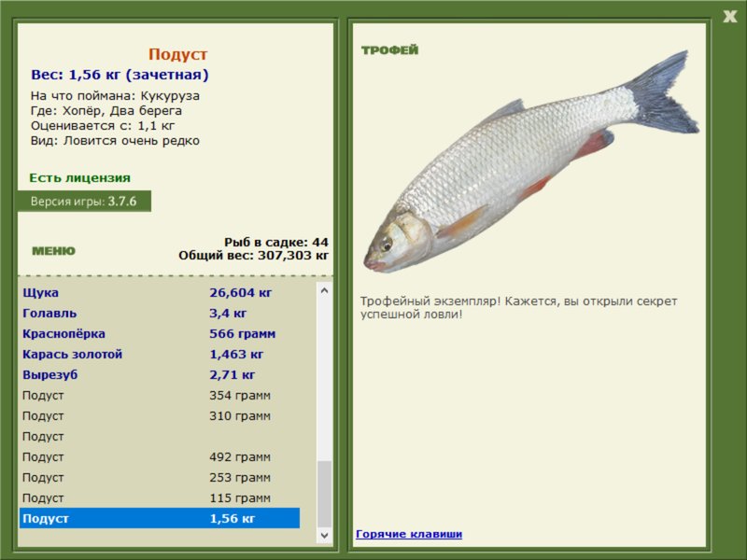Select the Подуст 492 грамм row
Image resolution: width=747 pixels, height=560 pixels.
pyautogui.click(x=160, y=456)
